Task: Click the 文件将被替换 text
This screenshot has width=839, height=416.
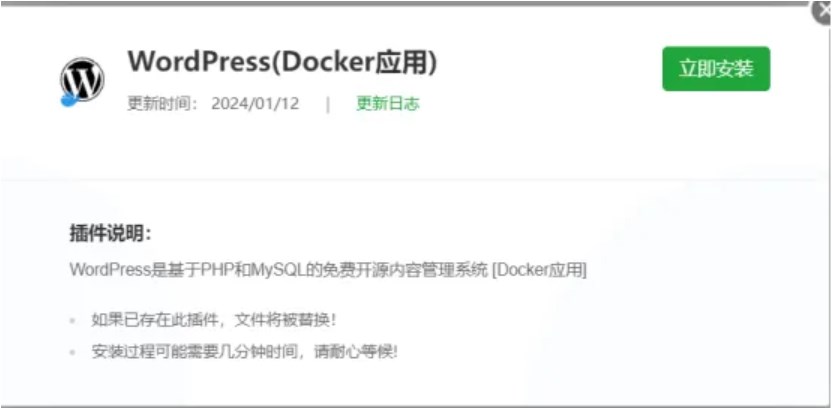Action: tap(286, 320)
